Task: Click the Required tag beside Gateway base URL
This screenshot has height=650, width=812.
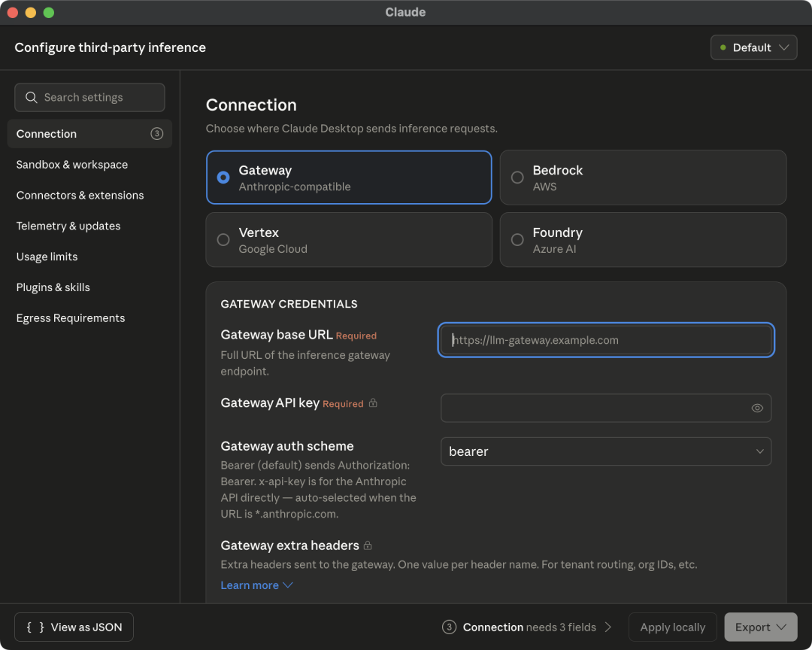Action: click(356, 336)
